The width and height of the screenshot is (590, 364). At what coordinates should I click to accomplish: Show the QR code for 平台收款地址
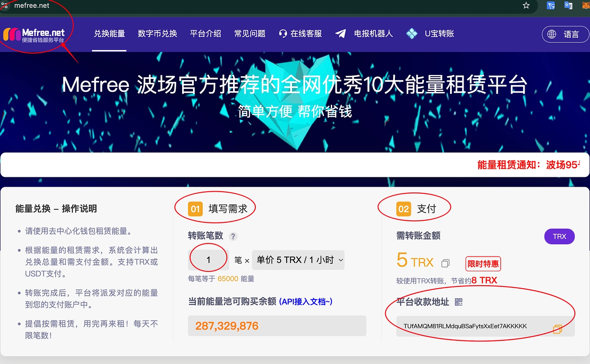point(459,302)
